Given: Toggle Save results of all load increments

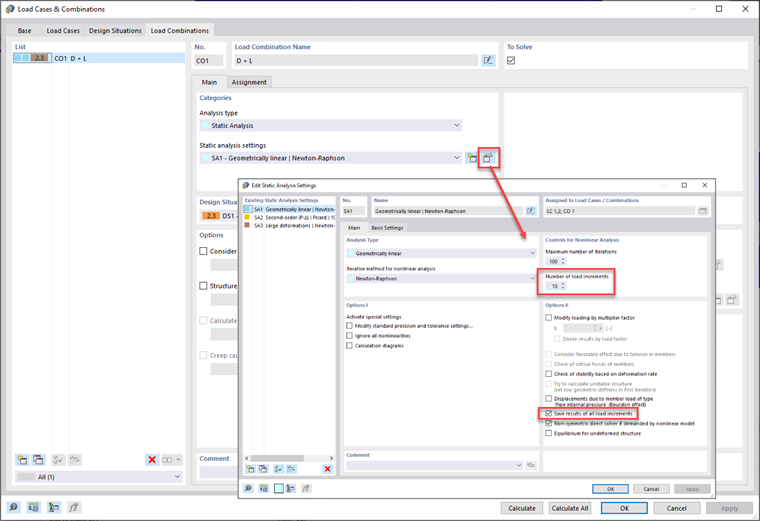Looking at the screenshot, I should click(x=549, y=413).
